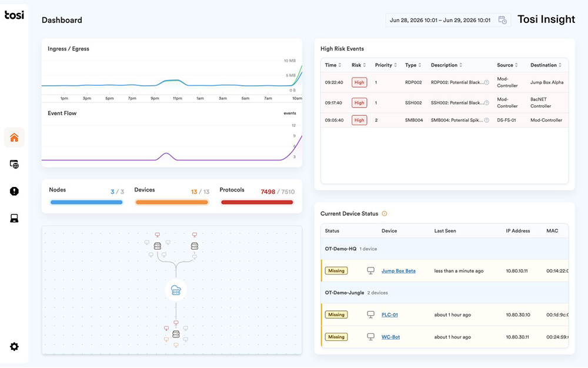Click the orange Devices progress bar
588x368 pixels.
[172, 202]
